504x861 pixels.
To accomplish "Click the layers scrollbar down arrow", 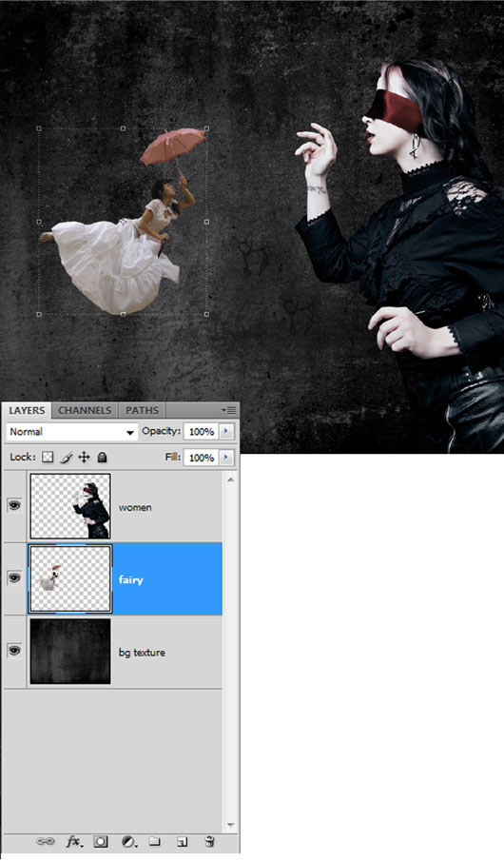I will coord(230,825).
